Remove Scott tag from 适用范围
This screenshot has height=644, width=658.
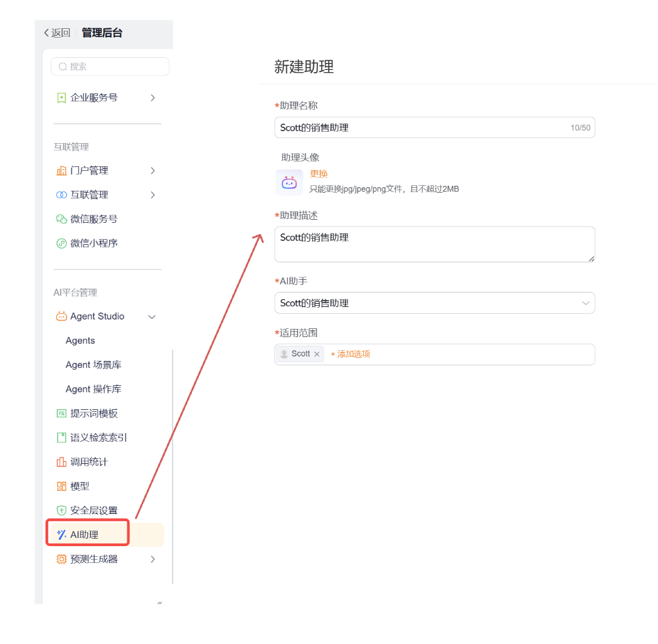click(317, 354)
